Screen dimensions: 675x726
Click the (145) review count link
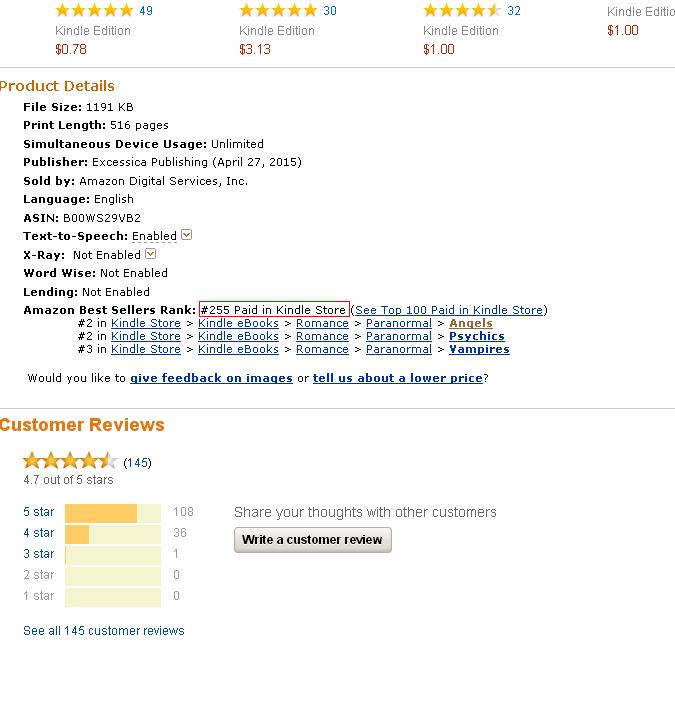[x=137, y=463]
